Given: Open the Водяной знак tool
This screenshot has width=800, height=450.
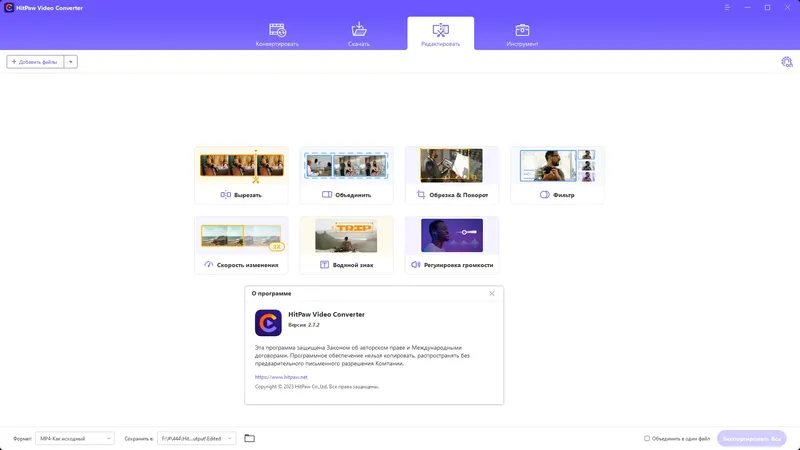Looking at the screenshot, I should 346,245.
